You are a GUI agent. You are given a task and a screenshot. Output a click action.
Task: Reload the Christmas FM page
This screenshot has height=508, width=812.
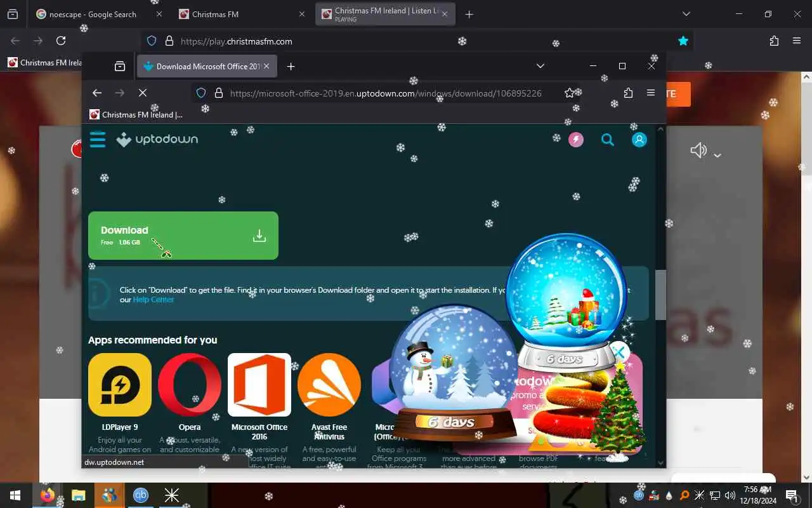point(61,41)
